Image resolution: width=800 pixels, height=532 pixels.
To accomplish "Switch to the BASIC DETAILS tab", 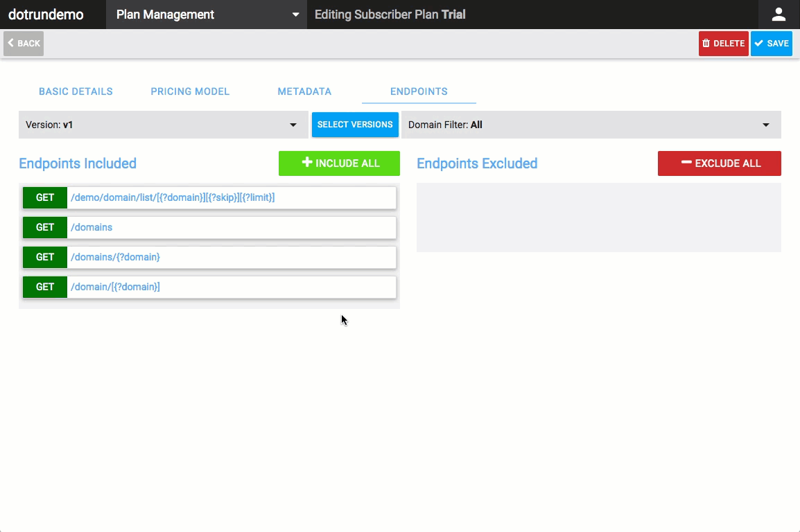I will pos(76,91).
